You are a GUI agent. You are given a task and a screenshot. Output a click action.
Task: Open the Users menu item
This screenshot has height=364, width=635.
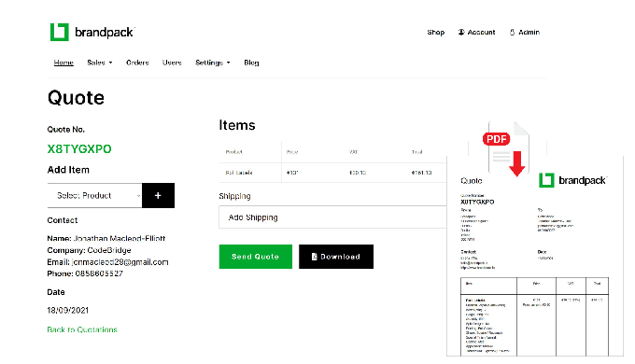[x=172, y=63]
